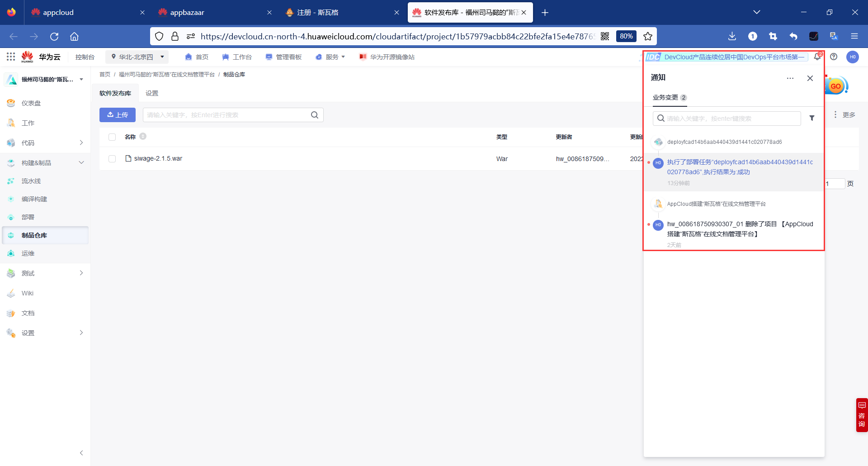Toggle the select-all checkbox in table header
Screen dimensions: 868x466
112,137
